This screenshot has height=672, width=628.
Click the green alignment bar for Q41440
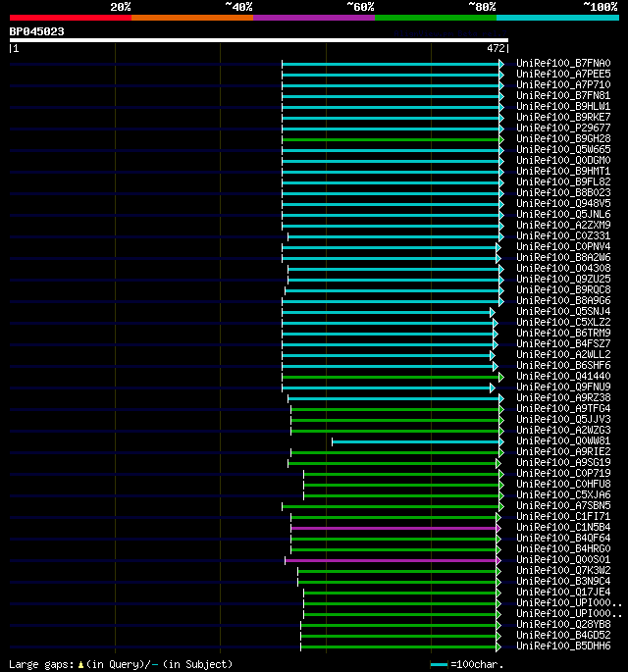coord(391,377)
